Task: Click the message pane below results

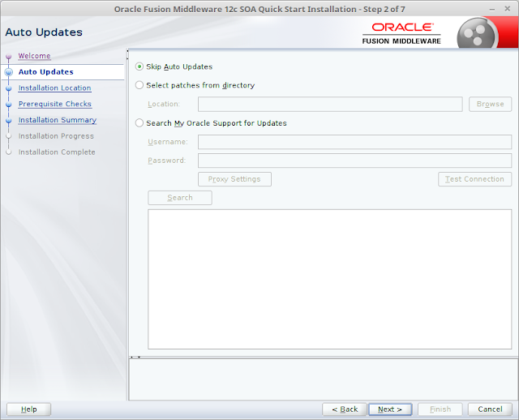Action: click(324, 379)
